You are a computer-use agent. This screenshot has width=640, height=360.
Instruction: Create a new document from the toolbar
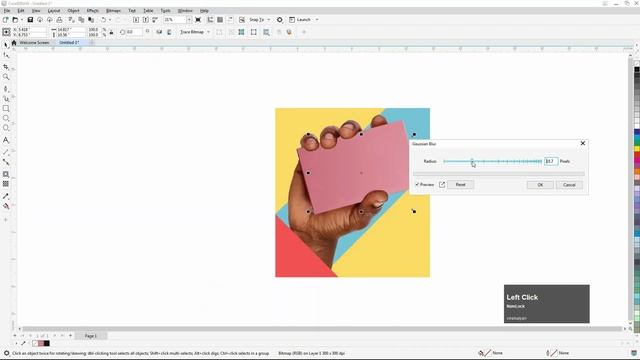tap(5, 20)
